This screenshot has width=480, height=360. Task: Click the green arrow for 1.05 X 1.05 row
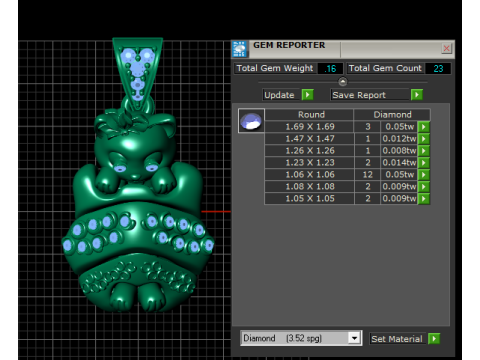click(424, 199)
